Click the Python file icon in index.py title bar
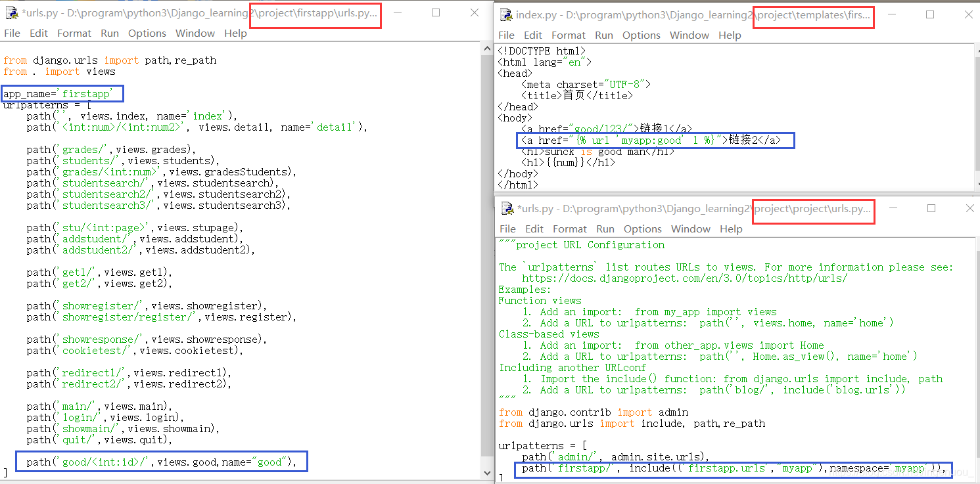 [x=506, y=14]
